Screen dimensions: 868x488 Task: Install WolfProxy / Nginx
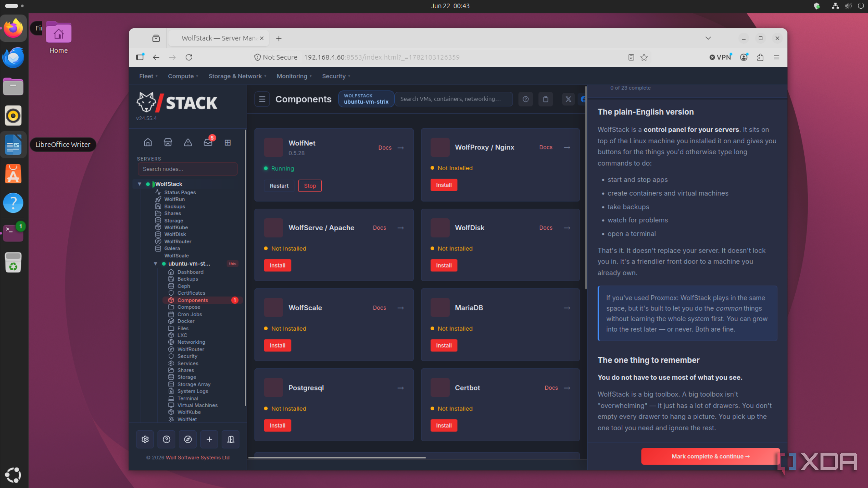[444, 185]
